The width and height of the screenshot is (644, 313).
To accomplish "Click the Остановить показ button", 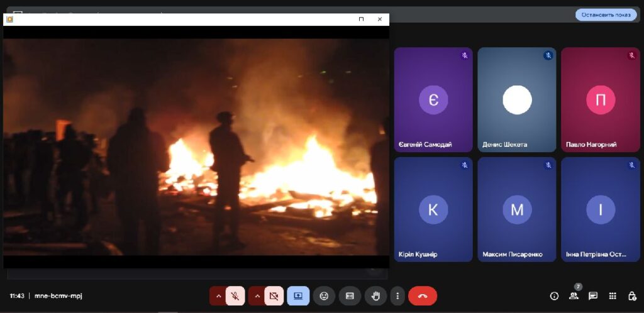I will (606, 14).
